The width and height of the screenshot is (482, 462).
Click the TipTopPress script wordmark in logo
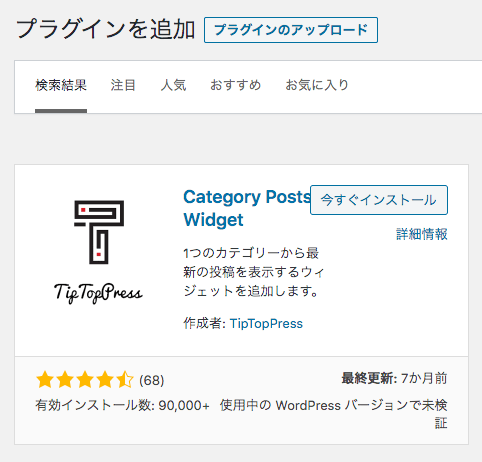click(98, 293)
